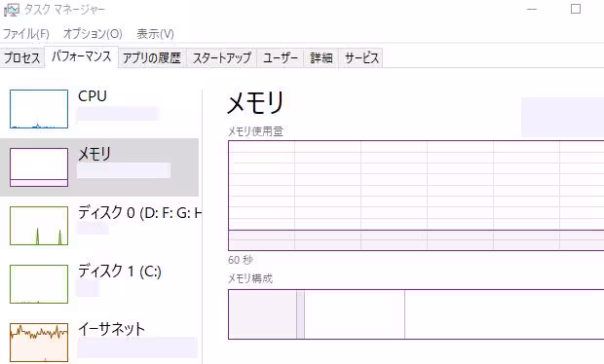This screenshot has height=364, width=604.
Task: Maximize the タスク マネージャー window
Action: [576, 9]
